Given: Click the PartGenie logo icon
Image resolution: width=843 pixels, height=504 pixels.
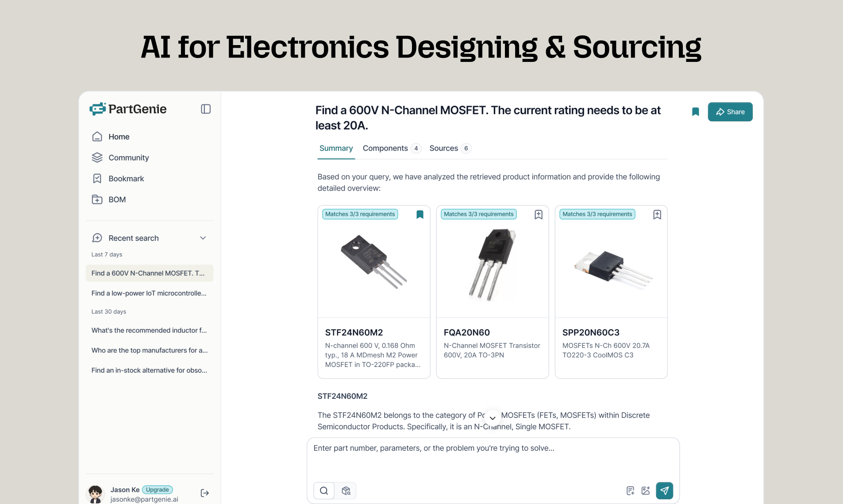Looking at the screenshot, I should tap(98, 109).
